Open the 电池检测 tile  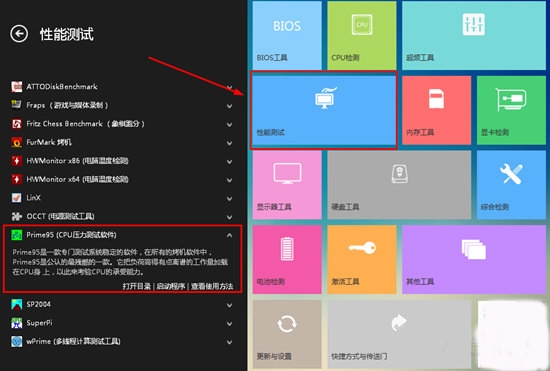click(287, 259)
